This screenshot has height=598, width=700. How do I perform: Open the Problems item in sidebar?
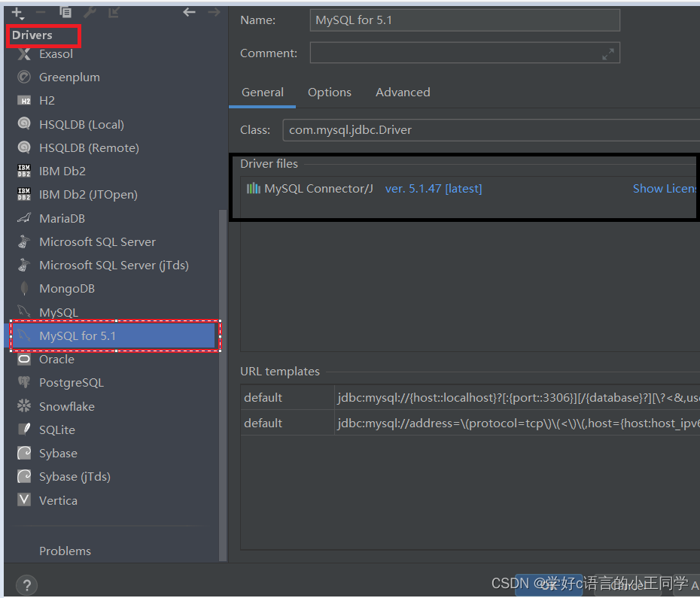65,551
